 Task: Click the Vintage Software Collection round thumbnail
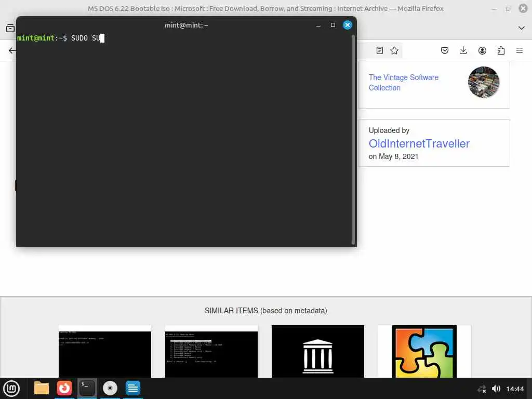tap(484, 82)
